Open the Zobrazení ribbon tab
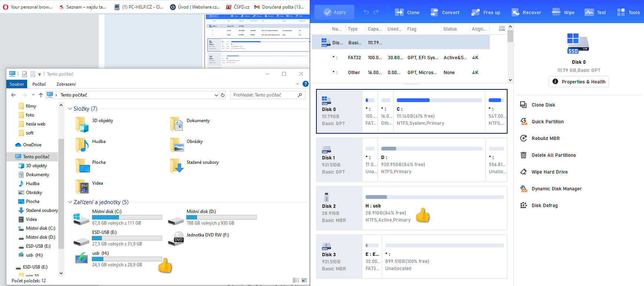The image size is (644, 286). [x=66, y=84]
